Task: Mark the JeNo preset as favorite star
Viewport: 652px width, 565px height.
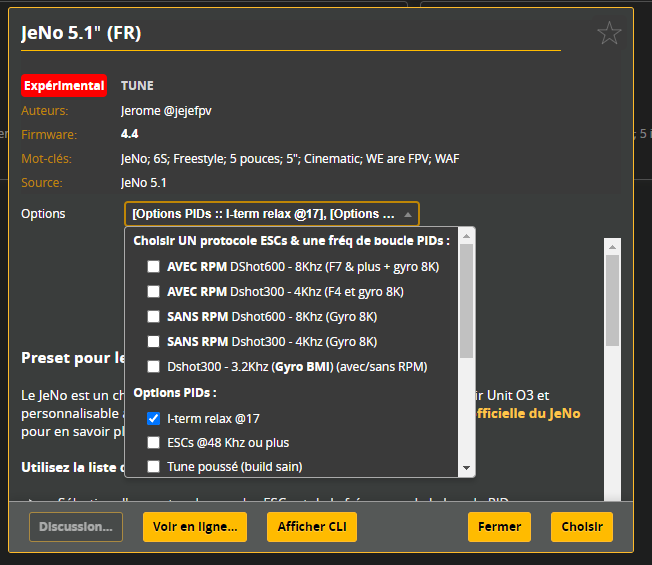Action: (x=609, y=34)
